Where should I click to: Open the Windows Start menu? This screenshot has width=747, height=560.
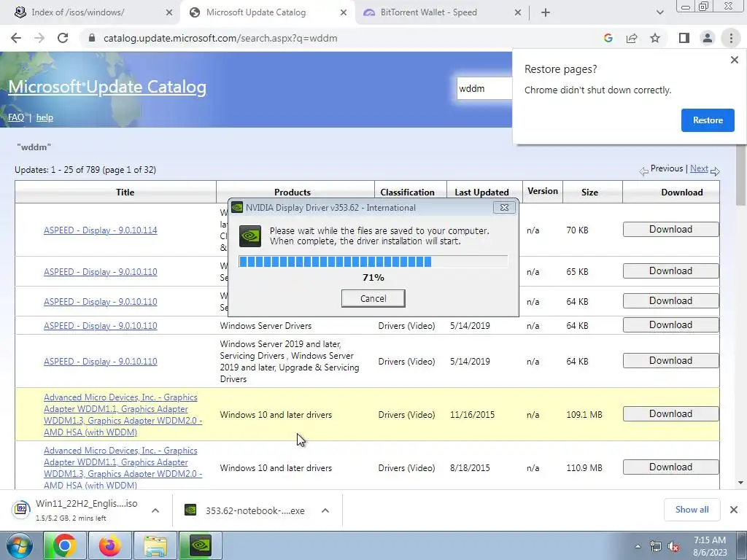pyautogui.click(x=20, y=545)
